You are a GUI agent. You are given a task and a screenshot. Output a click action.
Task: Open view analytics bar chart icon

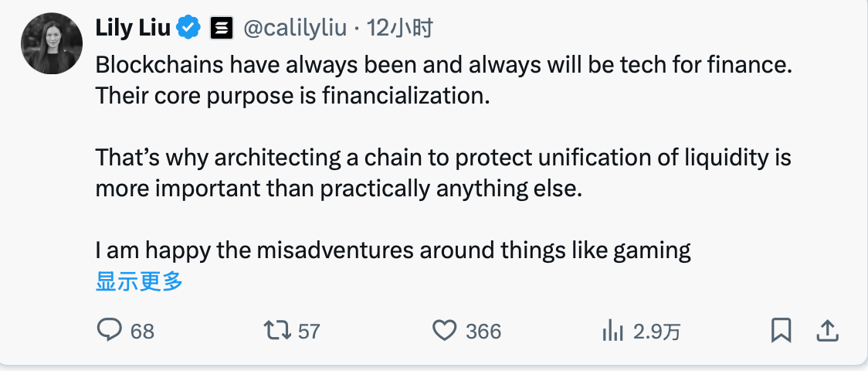click(x=612, y=331)
